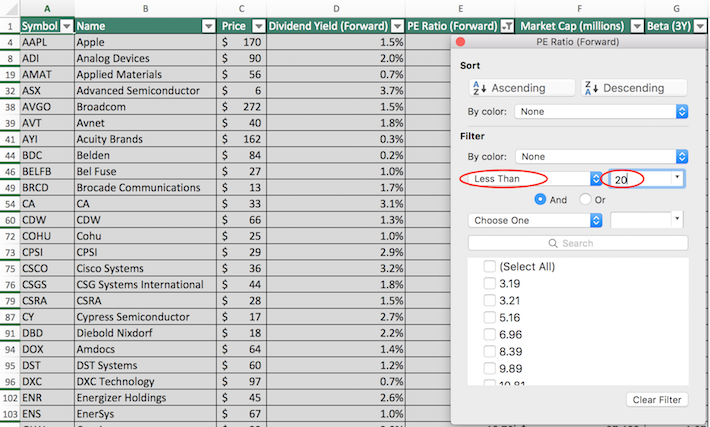The height and width of the screenshot is (427, 710).
Task: Open the Name column filter arrow
Action: (x=208, y=26)
